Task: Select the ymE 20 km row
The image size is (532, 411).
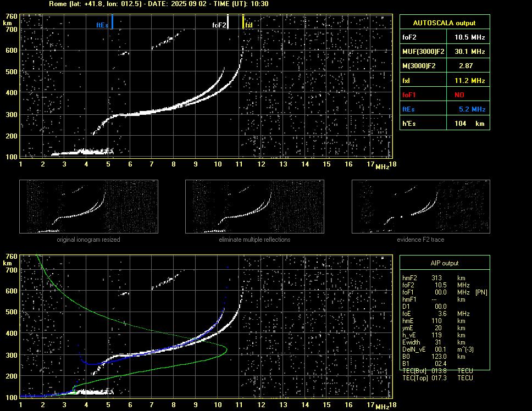Action: point(433,328)
